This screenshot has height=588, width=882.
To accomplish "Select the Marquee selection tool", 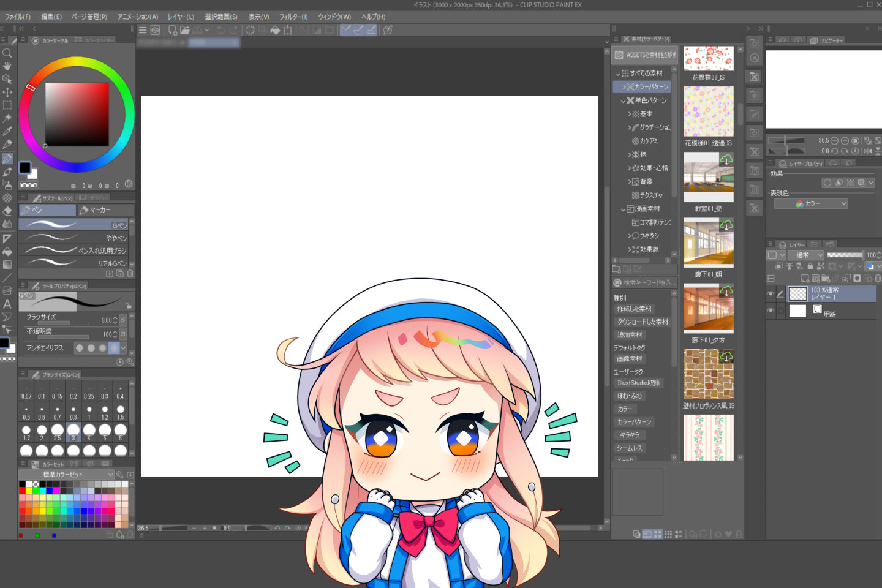I will [7, 106].
